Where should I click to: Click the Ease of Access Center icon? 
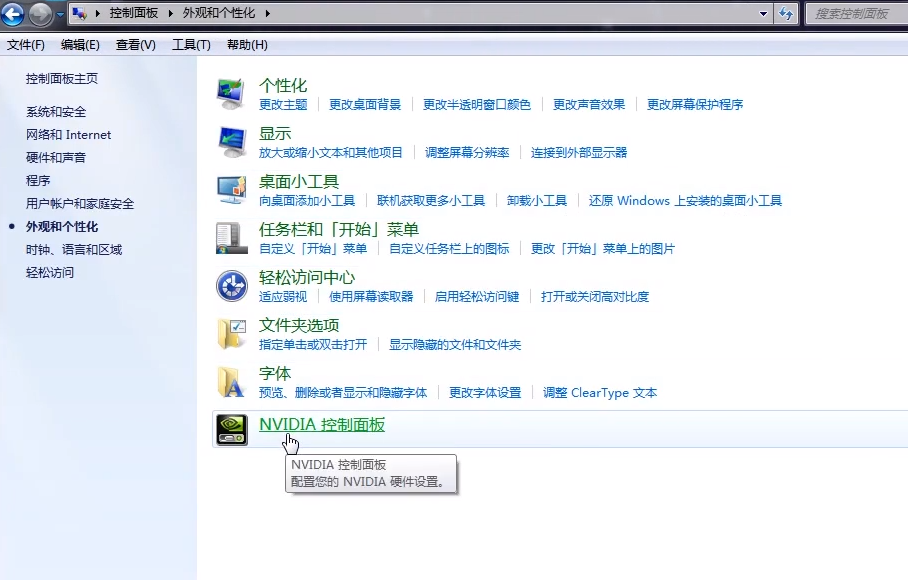tap(232, 286)
